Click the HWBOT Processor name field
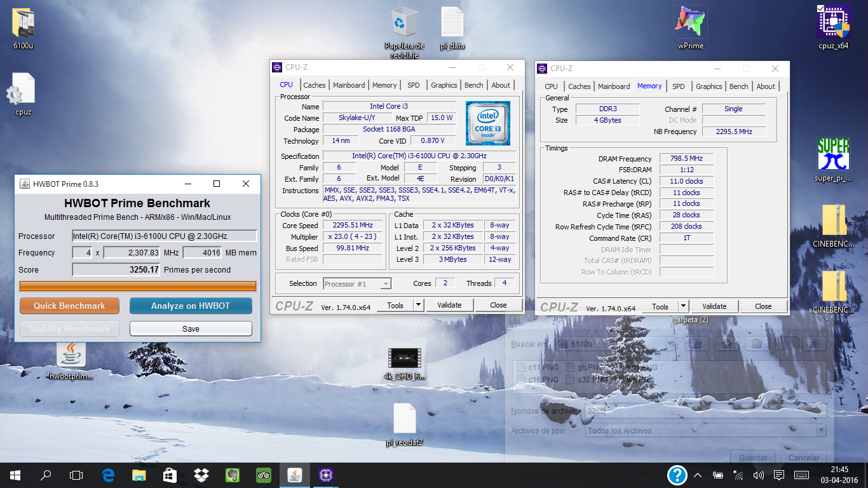 (x=164, y=236)
